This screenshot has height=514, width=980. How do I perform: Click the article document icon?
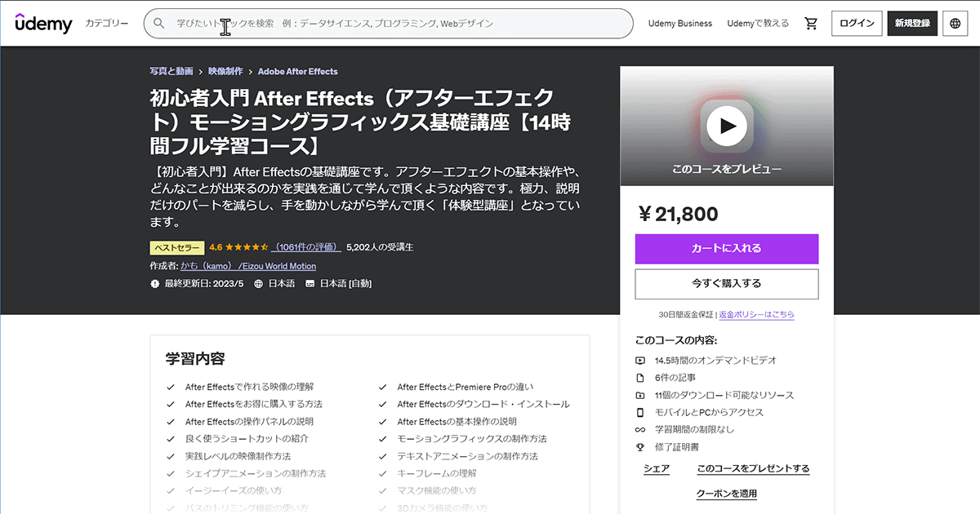[x=640, y=378]
